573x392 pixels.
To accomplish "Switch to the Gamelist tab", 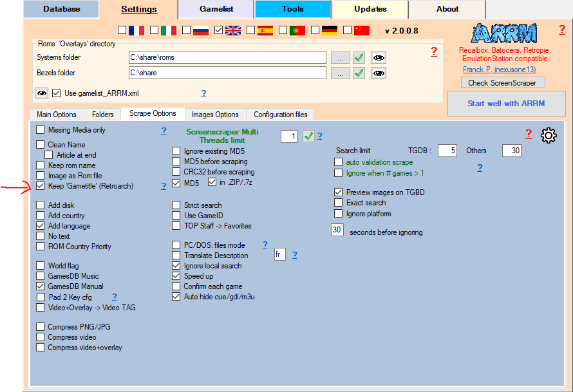I will (x=216, y=9).
